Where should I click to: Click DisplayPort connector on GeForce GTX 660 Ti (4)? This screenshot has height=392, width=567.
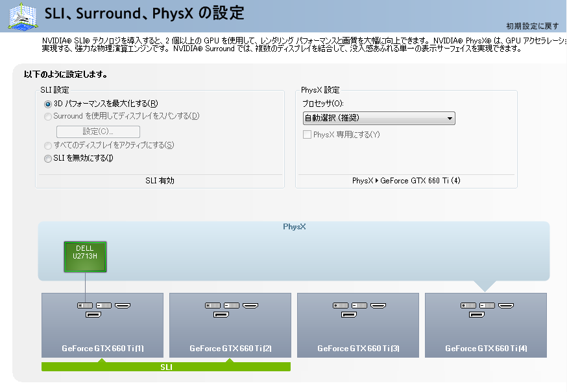click(x=477, y=315)
